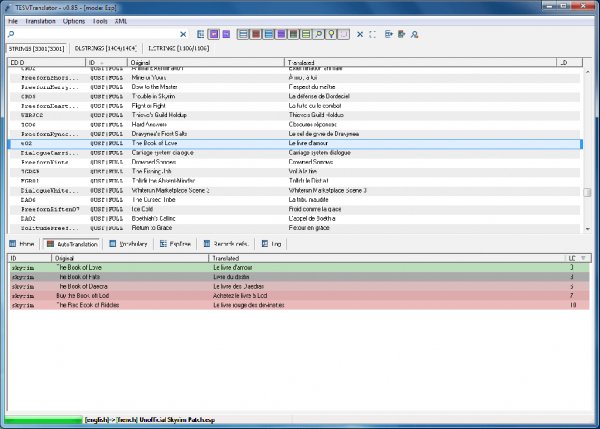The image size is (600, 429).
Task: Sort by upper Translated column header
Action: click(x=420, y=62)
